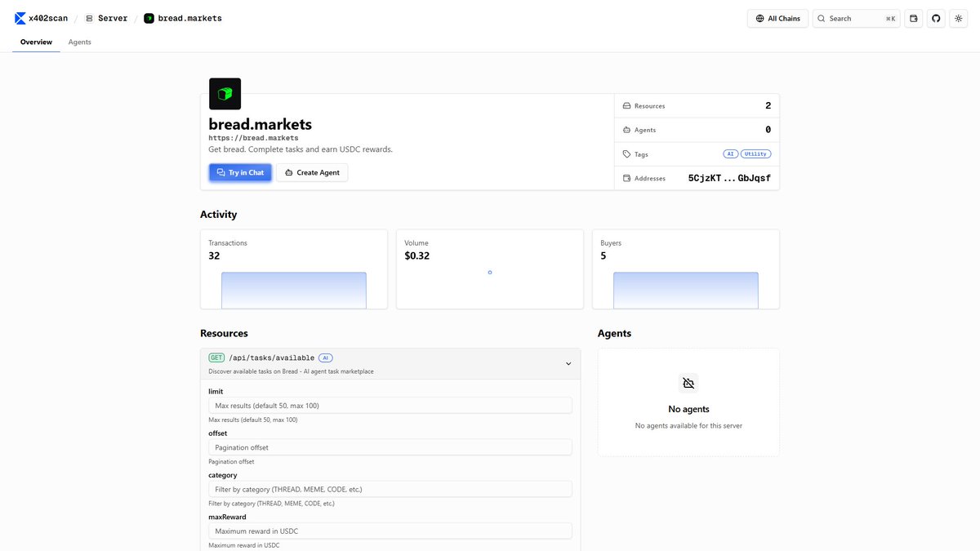The width and height of the screenshot is (980, 551).
Task: Click the Tags label icon
Action: [x=626, y=153]
